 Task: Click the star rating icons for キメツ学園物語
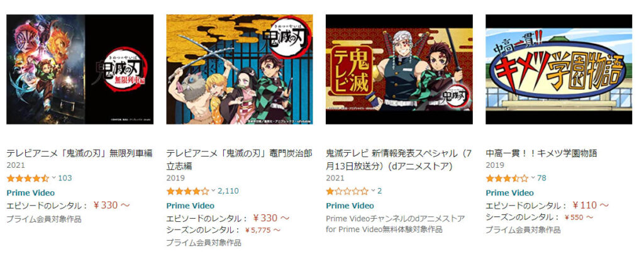(508, 178)
